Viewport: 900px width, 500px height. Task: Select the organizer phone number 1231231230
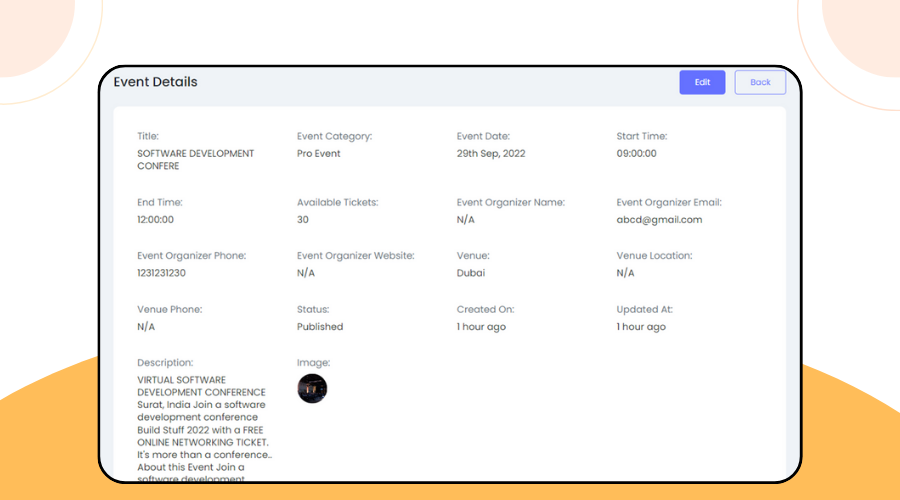click(161, 273)
